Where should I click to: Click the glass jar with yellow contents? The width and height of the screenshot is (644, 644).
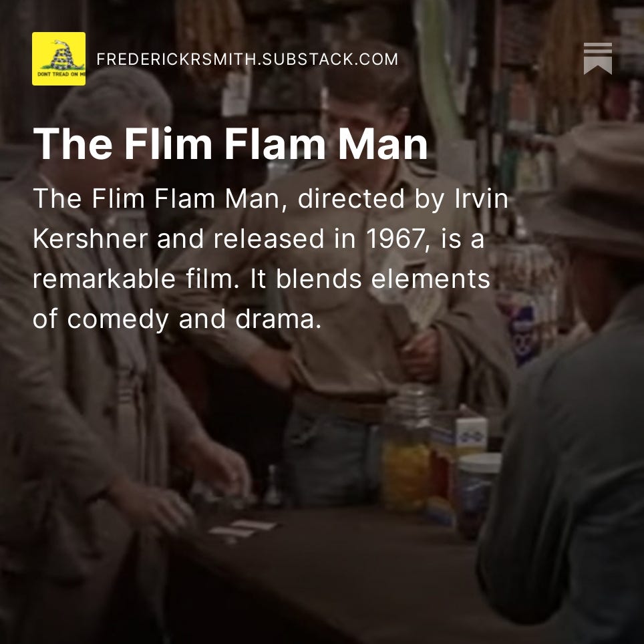pos(408,449)
